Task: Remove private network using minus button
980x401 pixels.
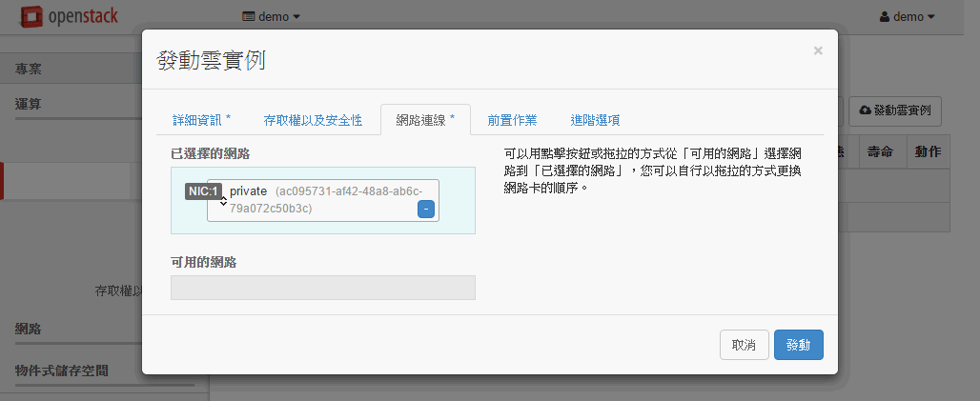Action: point(426,209)
